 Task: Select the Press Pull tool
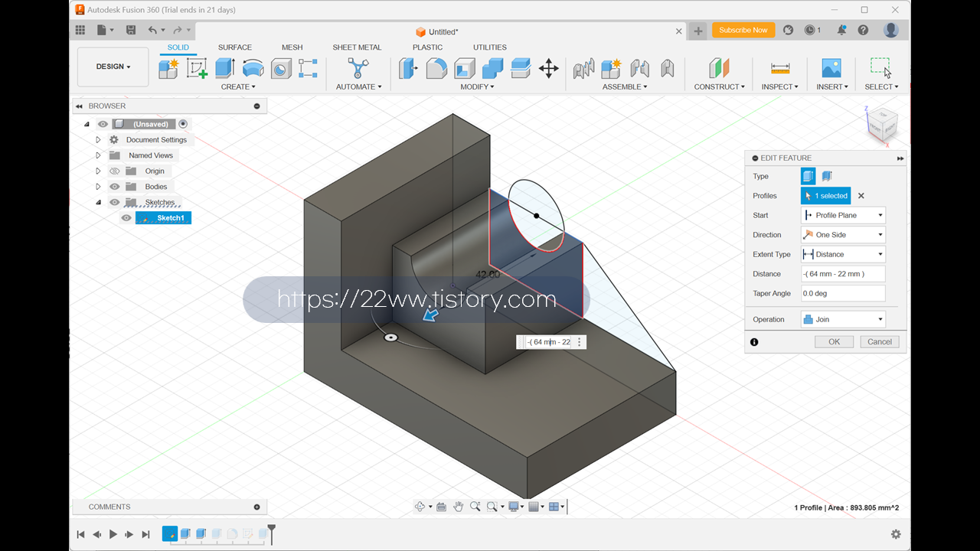[409, 68]
